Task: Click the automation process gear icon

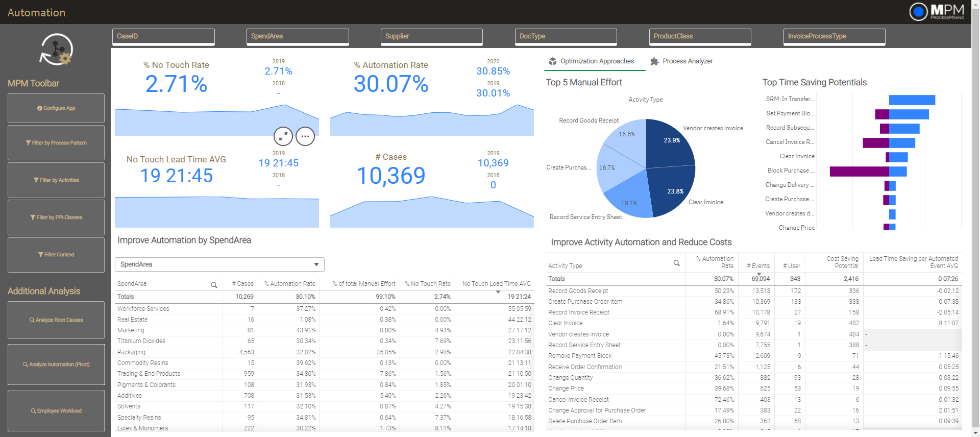Action: (x=57, y=50)
